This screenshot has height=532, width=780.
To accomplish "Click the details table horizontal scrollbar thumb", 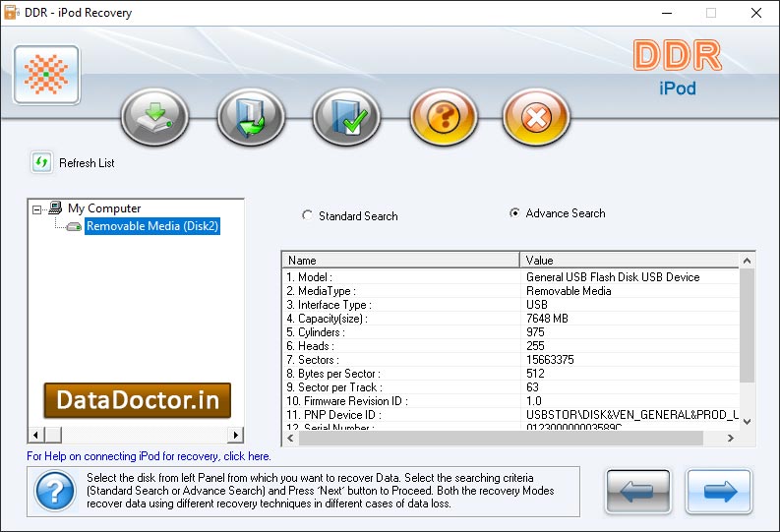I will pos(501,438).
